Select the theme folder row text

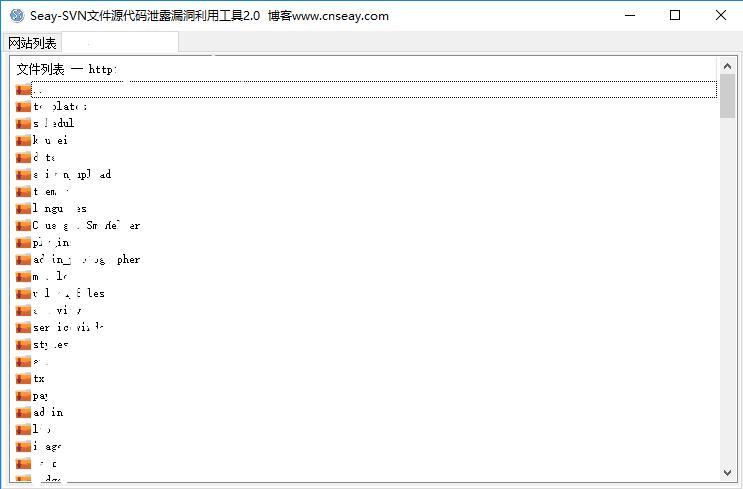pyautogui.click(x=51, y=191)
